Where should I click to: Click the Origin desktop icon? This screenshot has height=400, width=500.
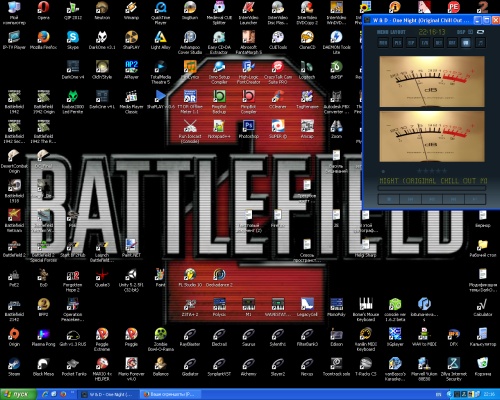14,337
